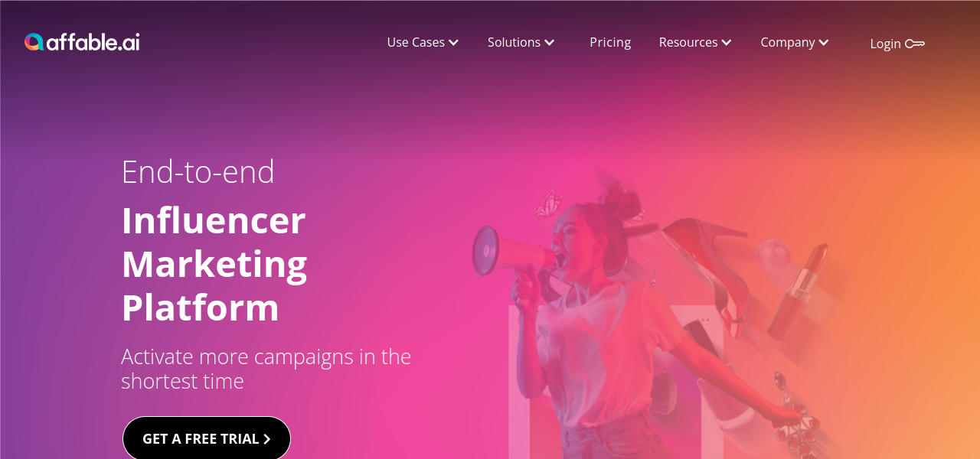Viewport: 980px width, 459px height.
Task: Click the woman shouting in hero image
Action: [612, 321]
